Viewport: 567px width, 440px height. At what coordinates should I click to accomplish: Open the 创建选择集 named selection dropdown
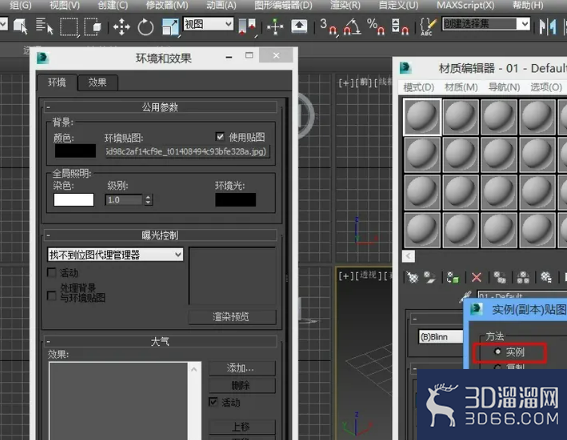(x=486, y=24)
